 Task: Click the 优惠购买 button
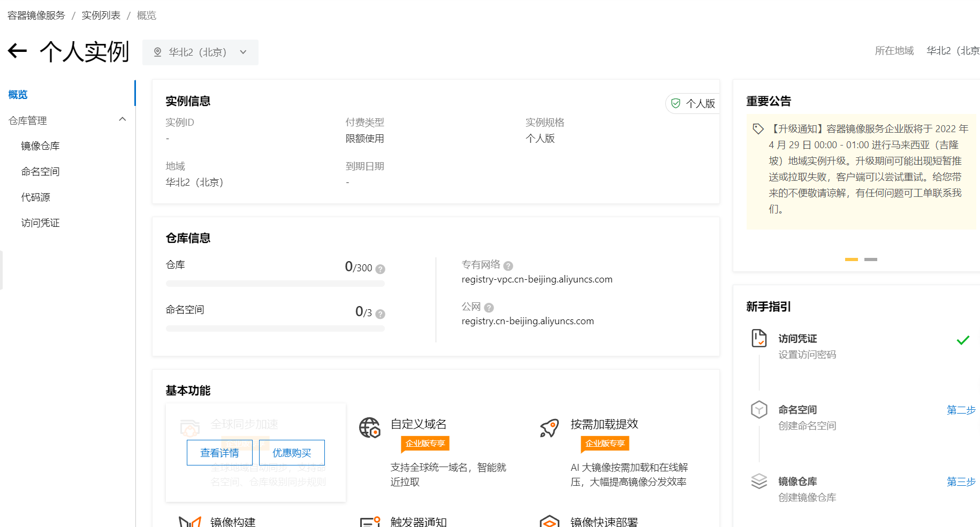pyautogui.click(x=292, y=453)
